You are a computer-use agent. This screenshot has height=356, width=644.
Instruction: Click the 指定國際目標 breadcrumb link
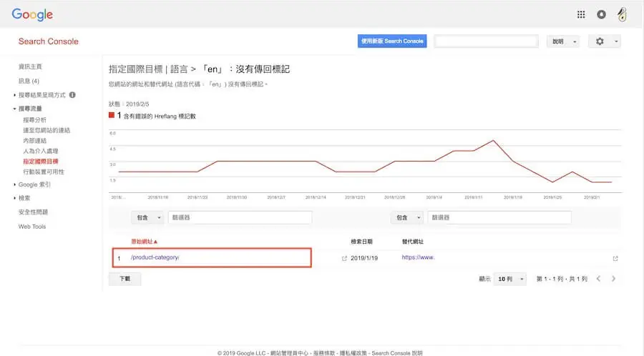tap(135, 69)
